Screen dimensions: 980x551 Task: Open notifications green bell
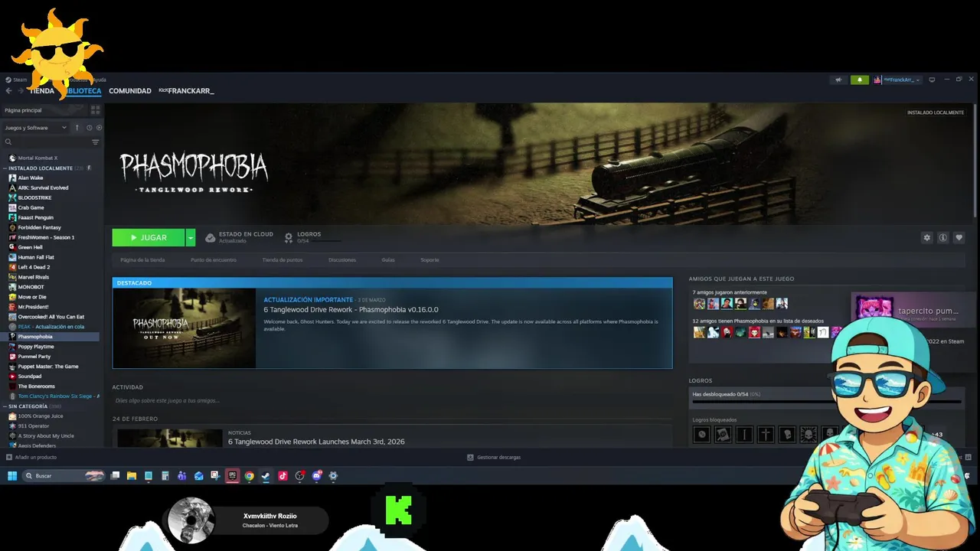(859, 80)
